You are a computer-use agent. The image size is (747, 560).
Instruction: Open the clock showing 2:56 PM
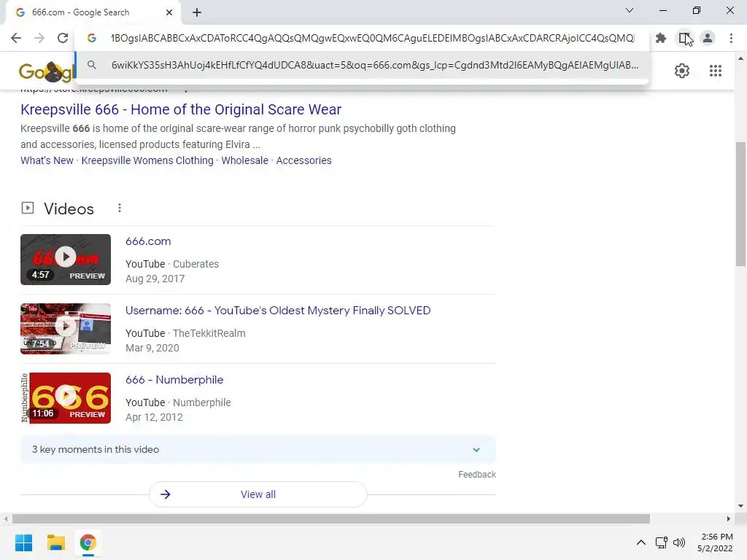tap(715, 542)
